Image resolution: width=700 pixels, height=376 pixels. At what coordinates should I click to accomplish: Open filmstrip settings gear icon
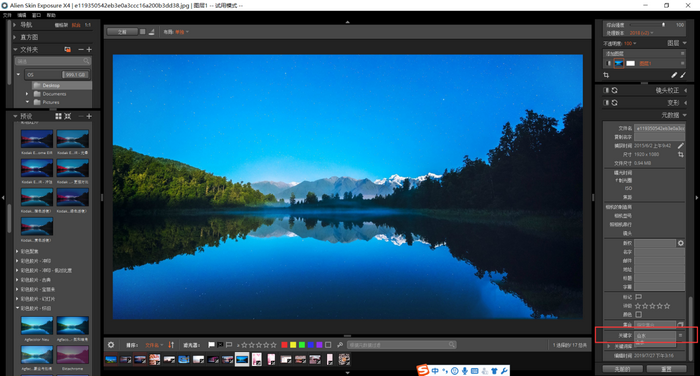111,345
